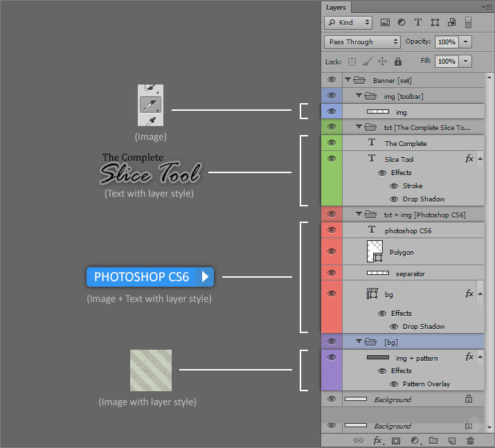
Task: Select the 'separator' layer
Action: (x=410, y=274)
